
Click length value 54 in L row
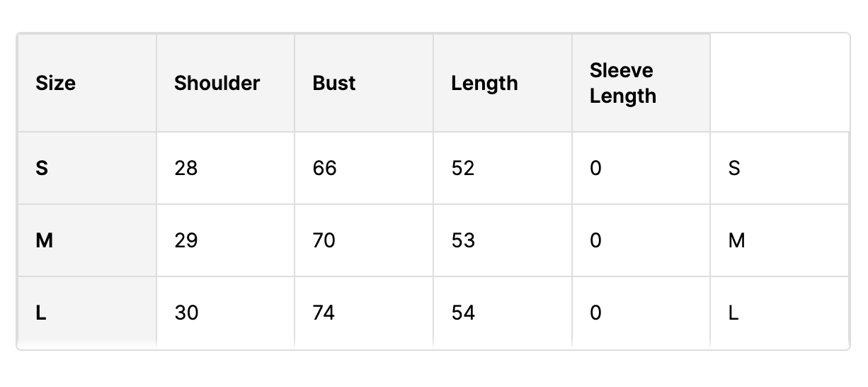463,313
